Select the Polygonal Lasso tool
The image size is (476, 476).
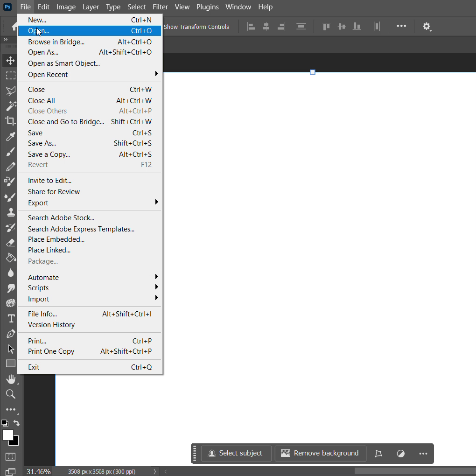(x=10, y=91)
